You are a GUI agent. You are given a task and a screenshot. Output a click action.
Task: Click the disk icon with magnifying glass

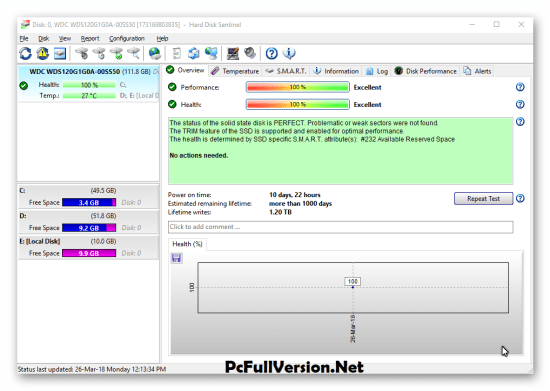tap(134, 53)
